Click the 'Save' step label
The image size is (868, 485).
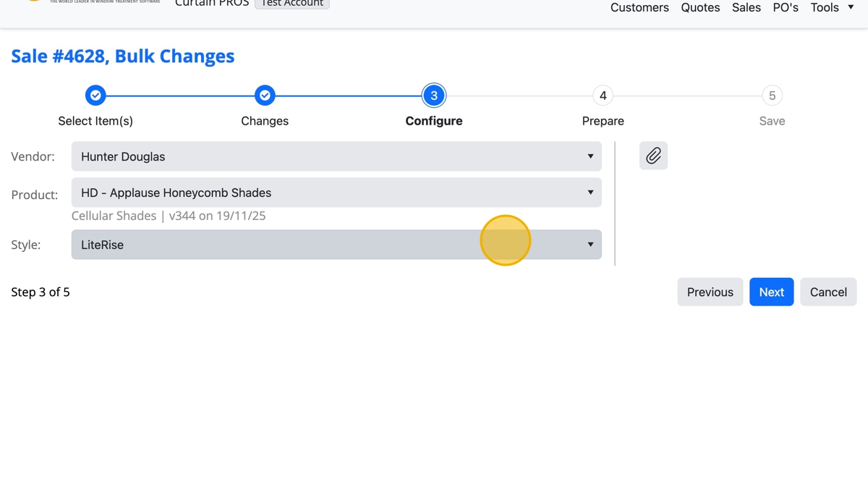coord(773,121)
